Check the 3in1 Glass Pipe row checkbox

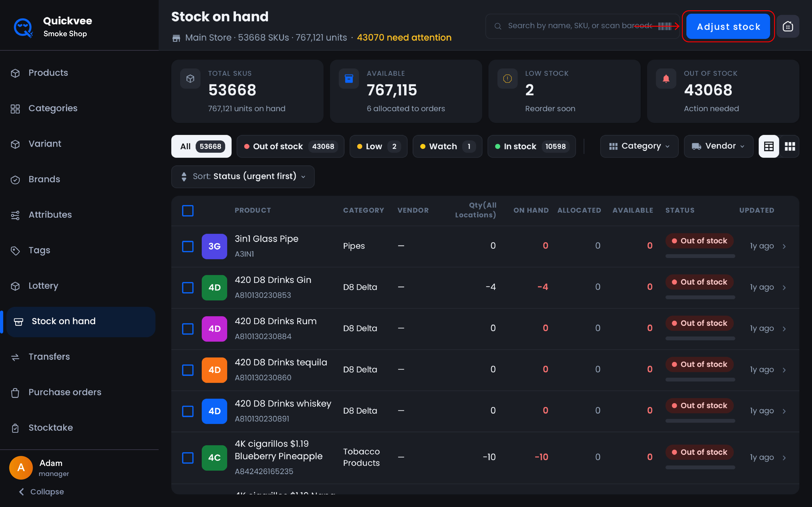click(188, 246)
